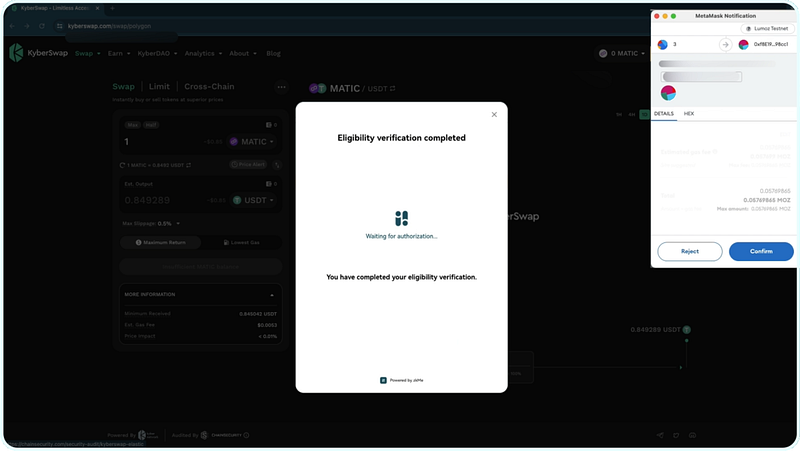
Task: Switch to the Limit tab
Action: pyautogui.click(x=159, y=86)
